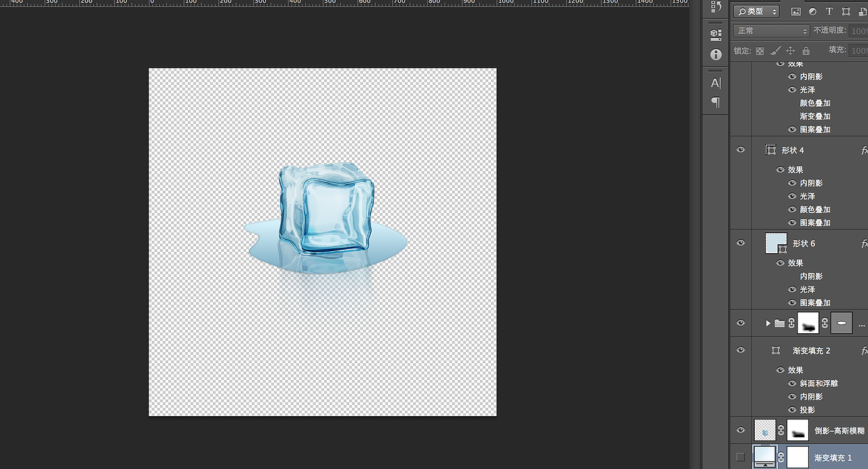Click vector mask link on group layer
Screen dimensions: 868x469
click(825, 323)
